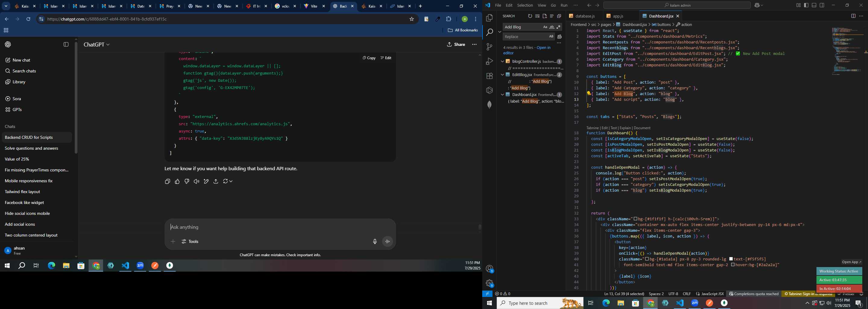This screenshot has height=309, width=868.
Task: Toggle VS Code primary side bar
Action: pyautogui.click(x=806, y=5)
